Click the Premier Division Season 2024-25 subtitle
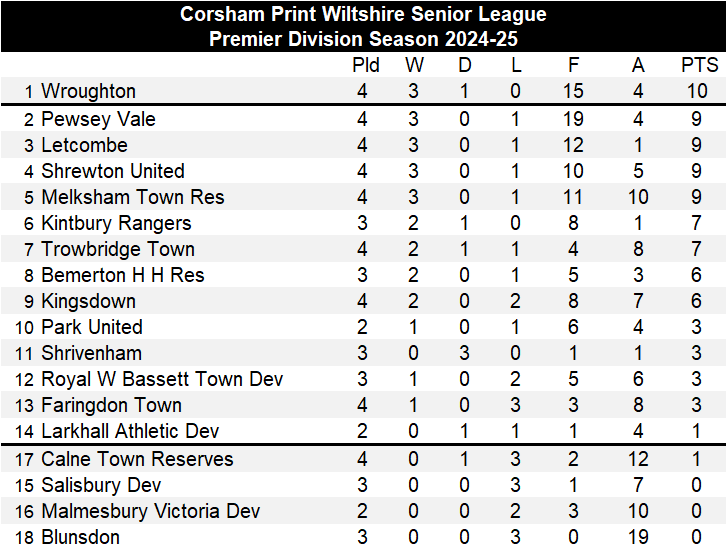 [363, 39]
